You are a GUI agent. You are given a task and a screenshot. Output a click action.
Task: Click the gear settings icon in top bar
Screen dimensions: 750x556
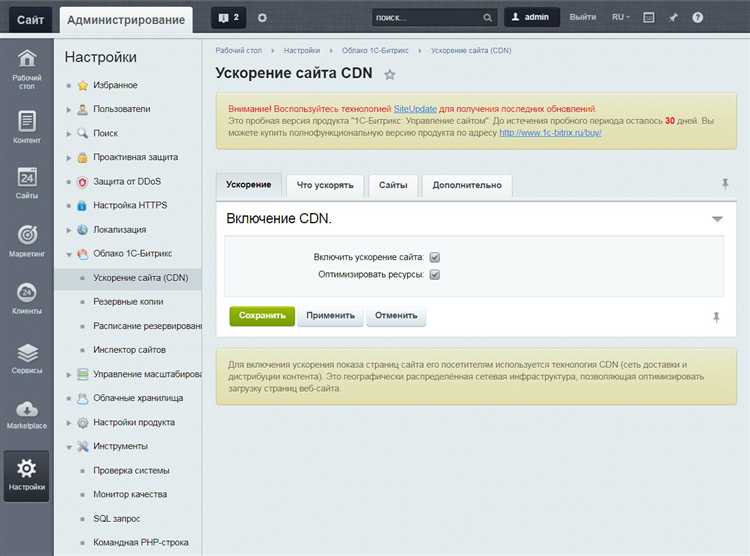[262, 18]
